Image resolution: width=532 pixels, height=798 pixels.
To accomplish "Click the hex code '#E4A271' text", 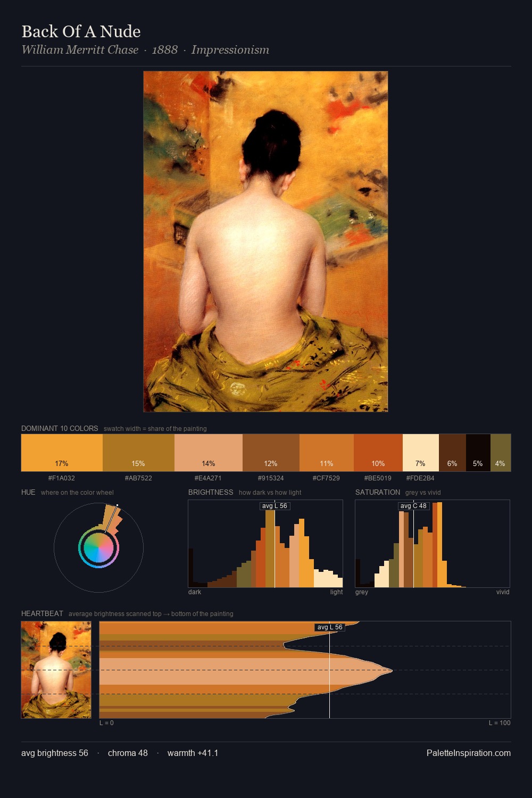I will (208, 478).
